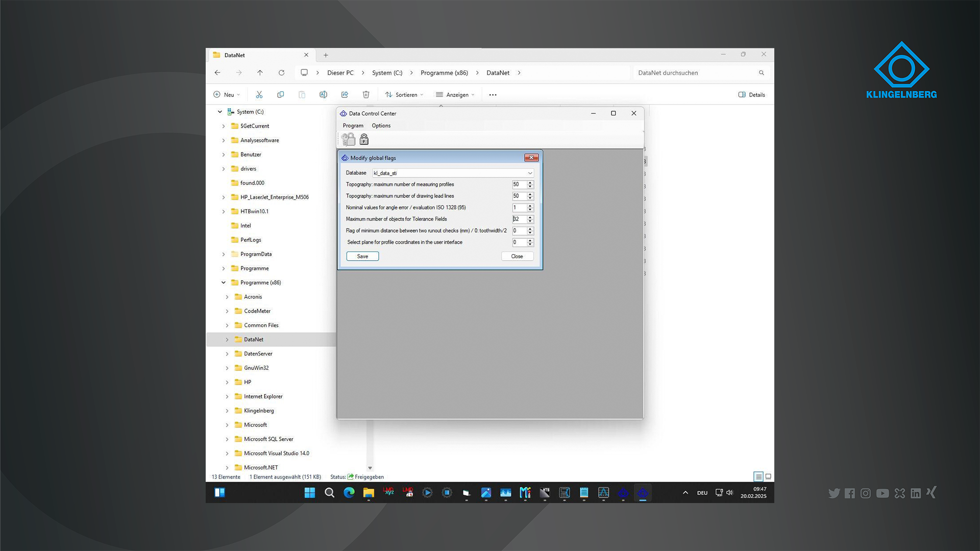Cut the selected item in File Explorer
980x551 pixels.
pos(259,95)
